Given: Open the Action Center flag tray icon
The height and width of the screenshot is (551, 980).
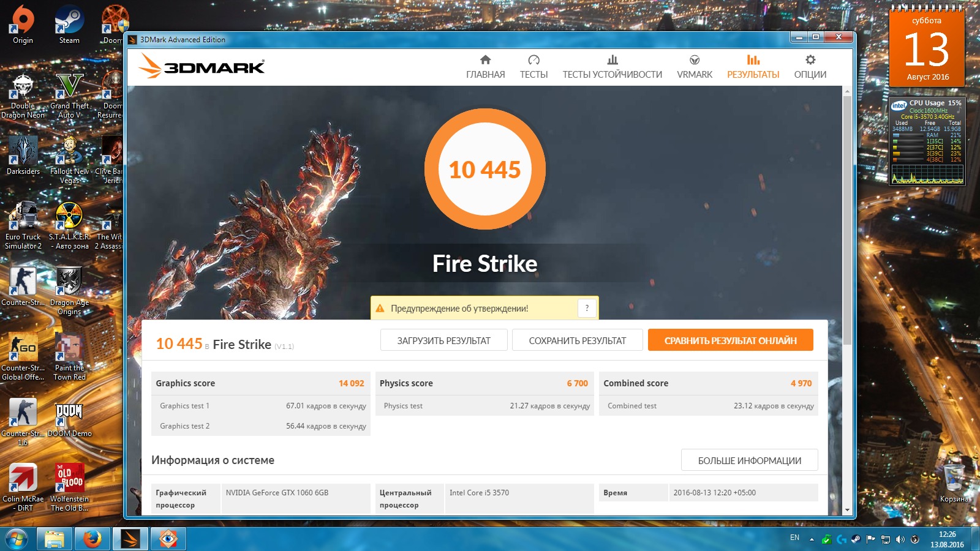Looking at the screenshot, I should (x=871, y=539).
